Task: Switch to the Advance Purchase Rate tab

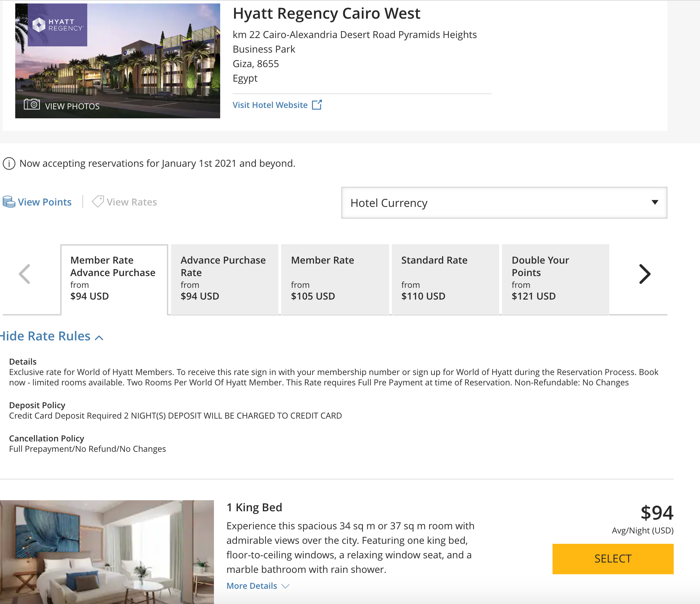Action: coord(224,279)
